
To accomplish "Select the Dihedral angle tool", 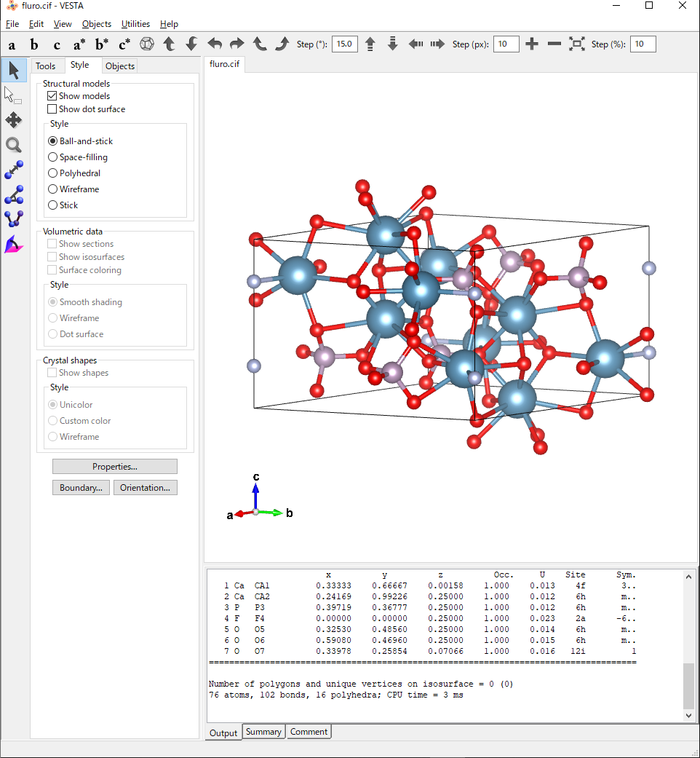I will click(14, 219).
